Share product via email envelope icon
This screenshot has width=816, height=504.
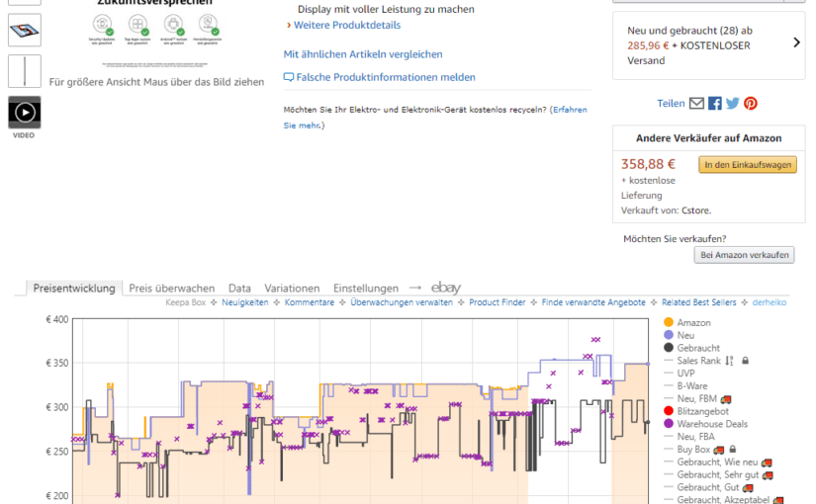pyautogui.click(x=696, y=104)
